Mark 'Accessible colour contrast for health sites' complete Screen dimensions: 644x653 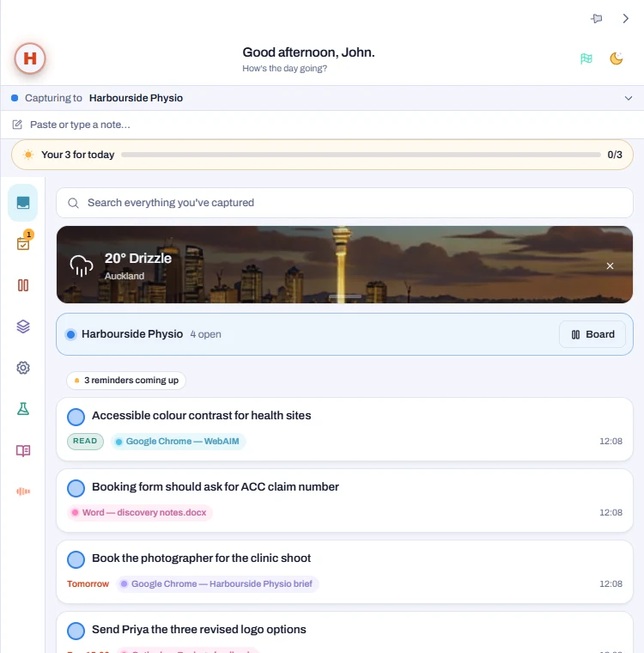tap(76, 417)
